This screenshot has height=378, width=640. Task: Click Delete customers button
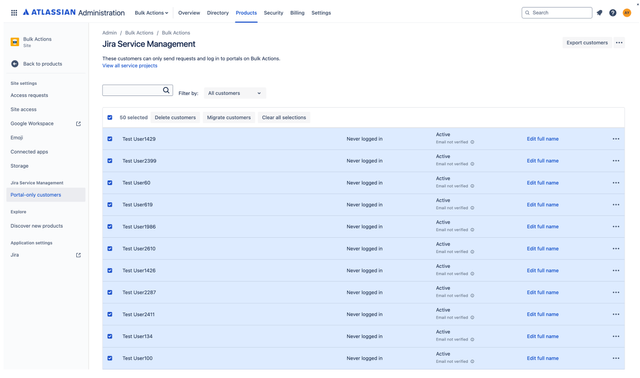[175, 118]
